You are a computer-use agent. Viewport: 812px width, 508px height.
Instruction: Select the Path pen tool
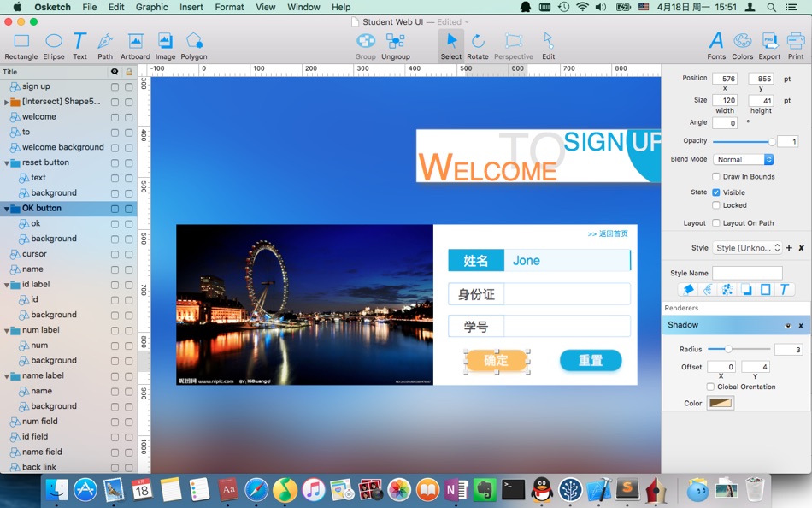[105, 46]
